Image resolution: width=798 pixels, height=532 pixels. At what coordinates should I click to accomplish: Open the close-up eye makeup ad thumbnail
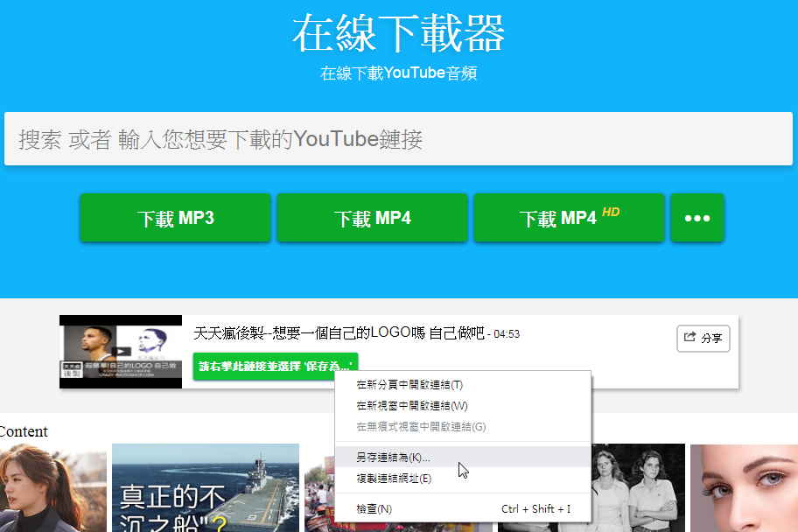[744, 487]
